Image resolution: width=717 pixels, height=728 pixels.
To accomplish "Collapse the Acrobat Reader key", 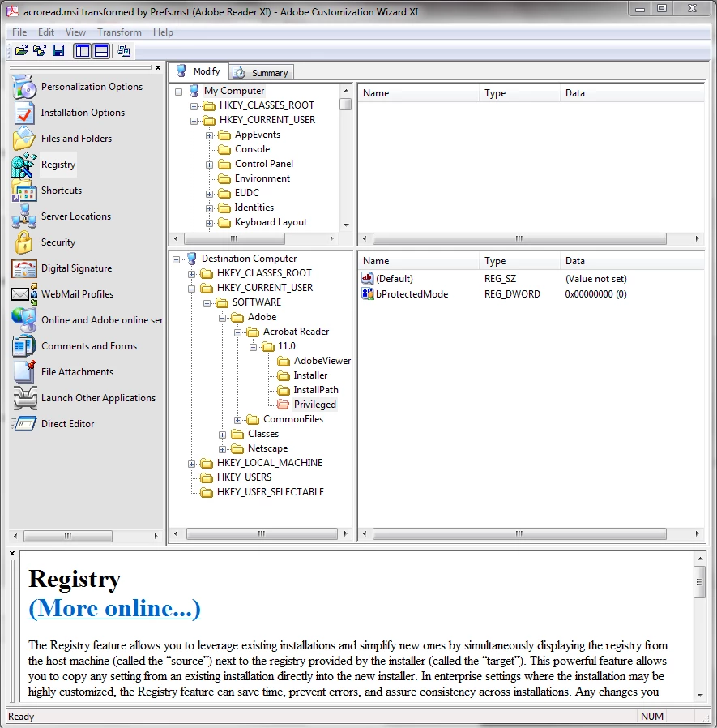I will pos(237,332).
